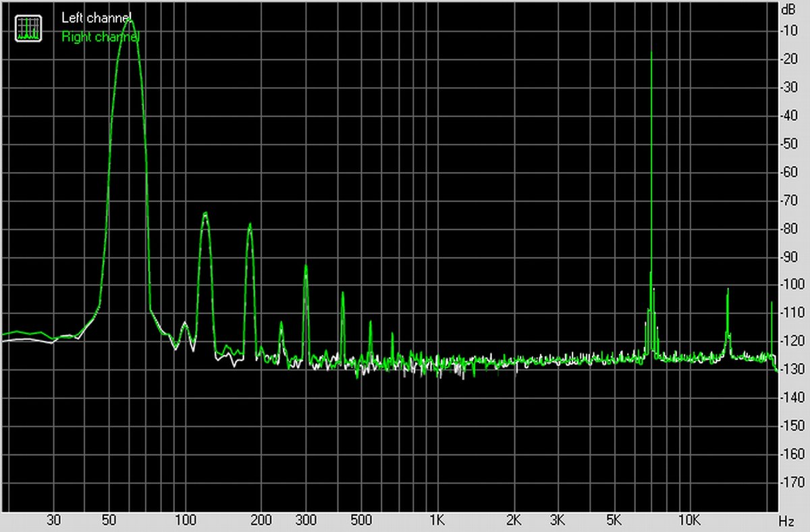Click the 200 Hz frequency axis label

tap(261, 521)
